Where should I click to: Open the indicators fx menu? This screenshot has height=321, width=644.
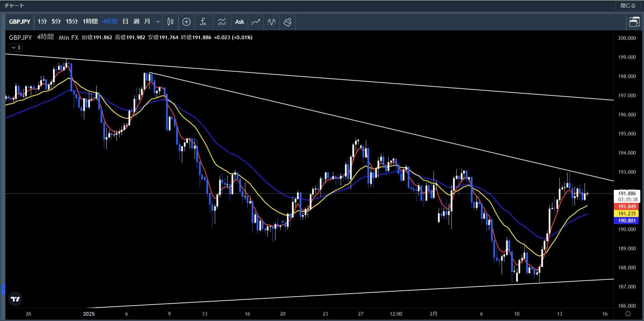(203, 22)
